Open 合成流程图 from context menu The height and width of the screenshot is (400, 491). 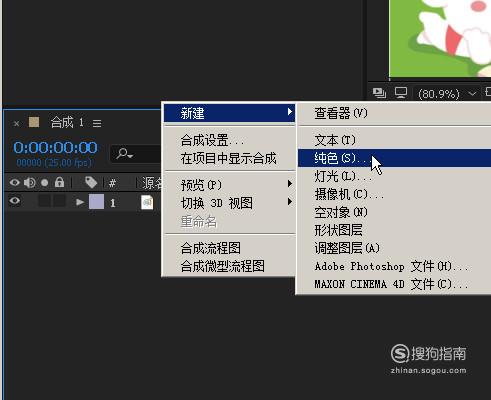(x=229, y=248)
